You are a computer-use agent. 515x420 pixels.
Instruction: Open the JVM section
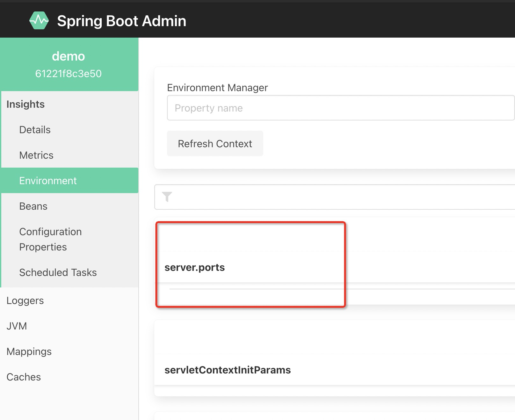(16, 326)
